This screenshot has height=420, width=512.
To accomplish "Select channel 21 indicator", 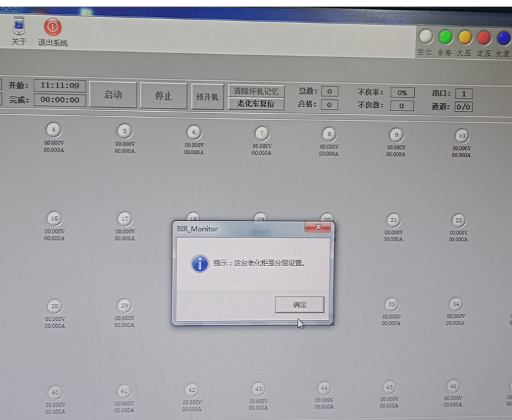I will (x=394, y=220).
